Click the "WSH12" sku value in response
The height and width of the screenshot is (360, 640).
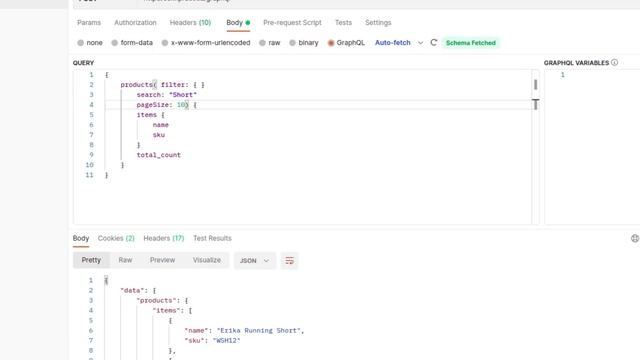click(x=227, y=341)
